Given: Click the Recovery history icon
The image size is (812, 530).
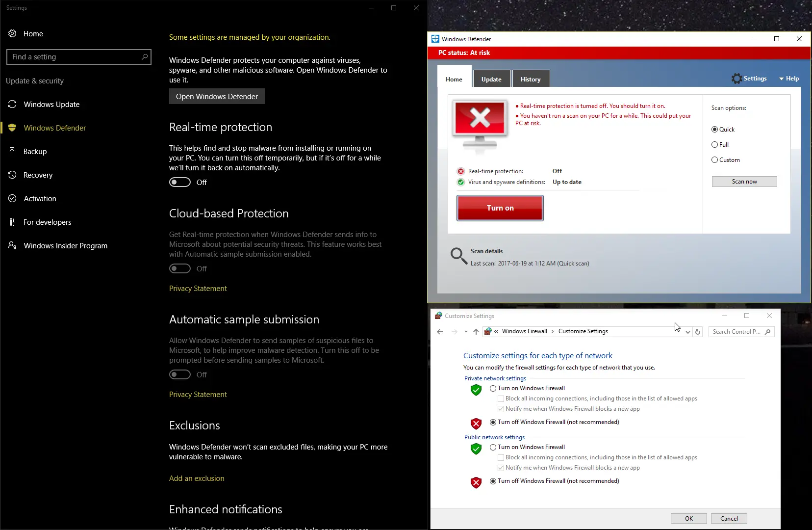Looking at the screenshot, I should click(x=12, y=175).
